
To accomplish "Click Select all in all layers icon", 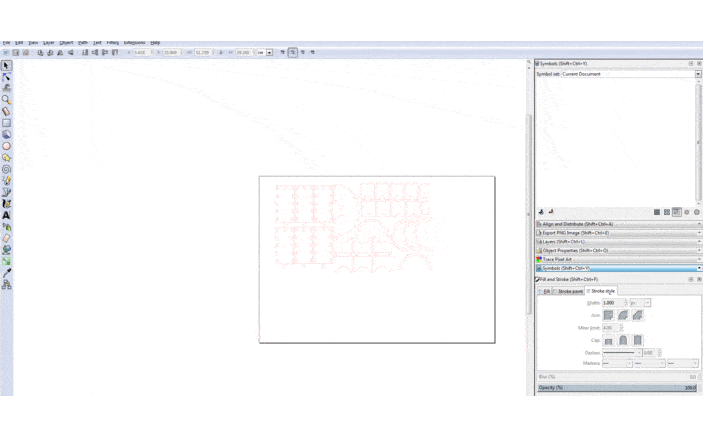I will click(16, 52).
